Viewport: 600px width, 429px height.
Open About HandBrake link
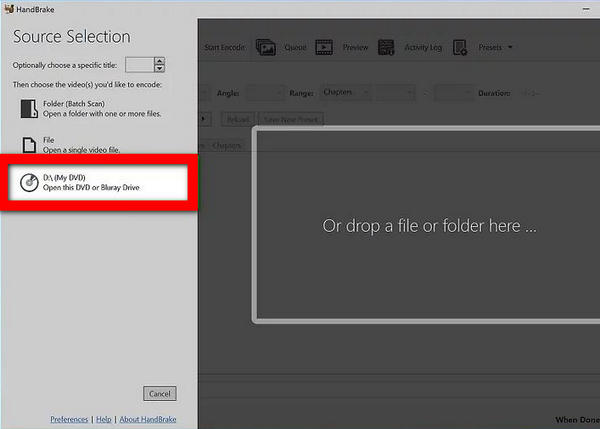(148, 419)
